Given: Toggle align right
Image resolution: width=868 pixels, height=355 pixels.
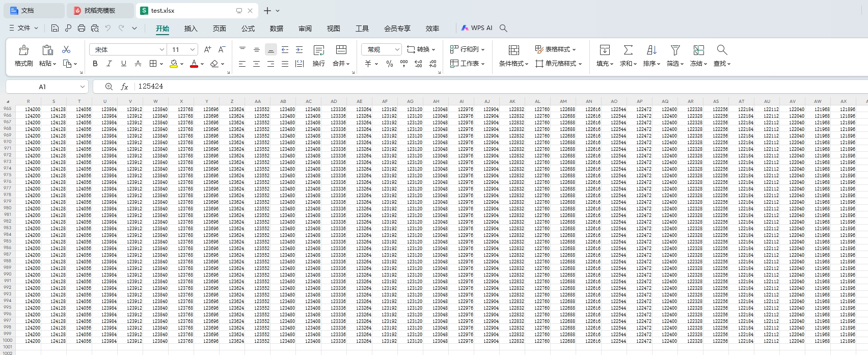Looking at the screenshot, I should point(271,64).
